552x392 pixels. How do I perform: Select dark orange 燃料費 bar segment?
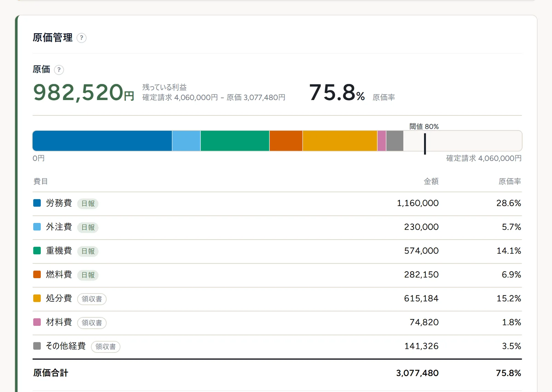click(286, 141)
